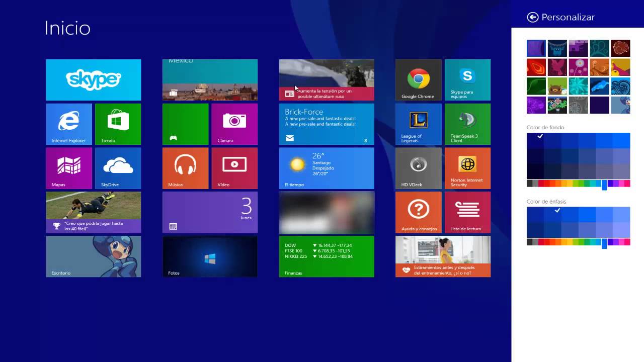Open the Tienda store tile
The height and width of the screenshot is (362, 644).
118,124
